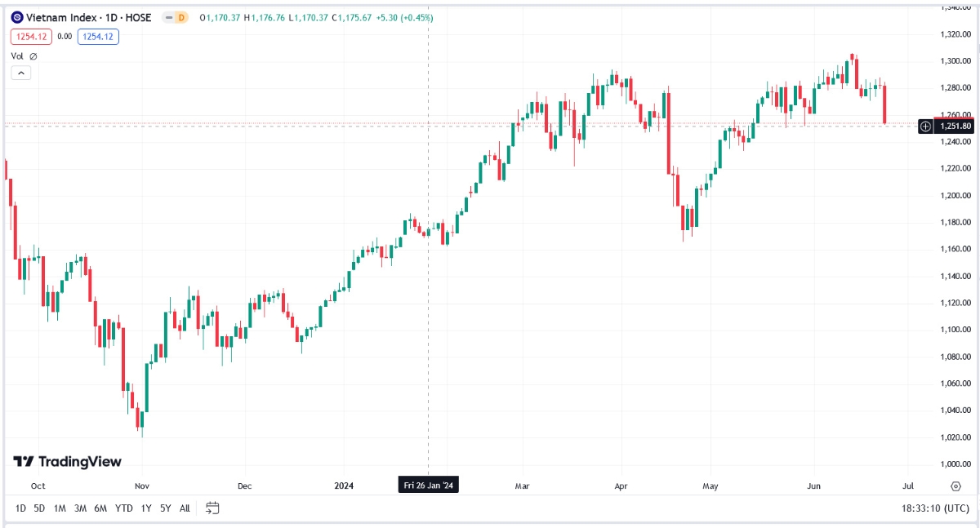
Task: Select the 6M date range
Action: coord(100,508)
